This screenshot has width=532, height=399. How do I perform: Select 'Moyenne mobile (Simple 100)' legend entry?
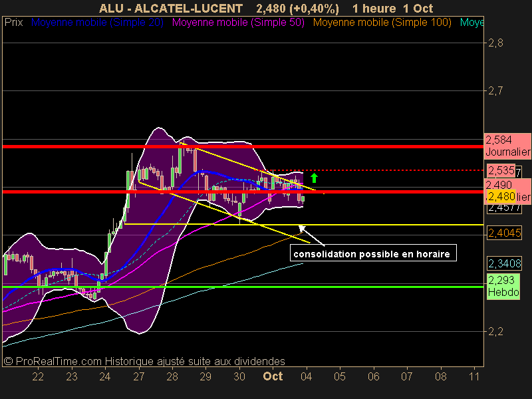click(x=382, y=23)
